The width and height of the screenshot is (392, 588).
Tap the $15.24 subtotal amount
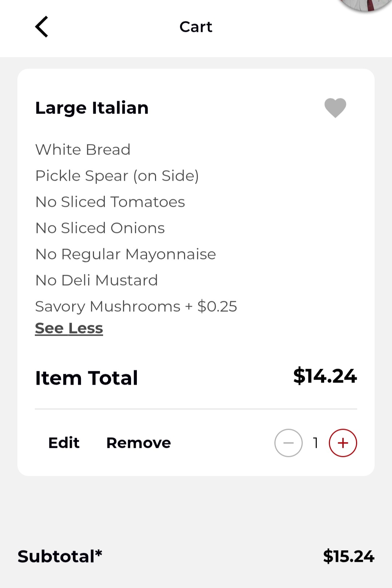348,556
